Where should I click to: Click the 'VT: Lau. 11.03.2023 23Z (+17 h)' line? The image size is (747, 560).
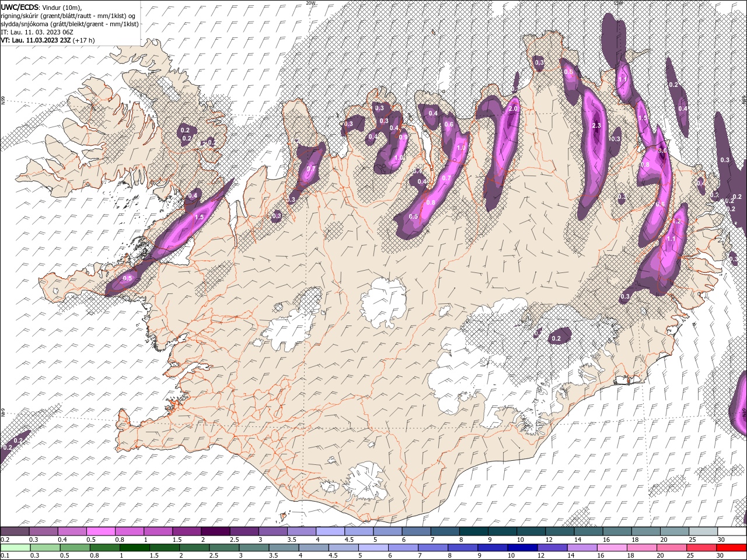coord(48,40)
